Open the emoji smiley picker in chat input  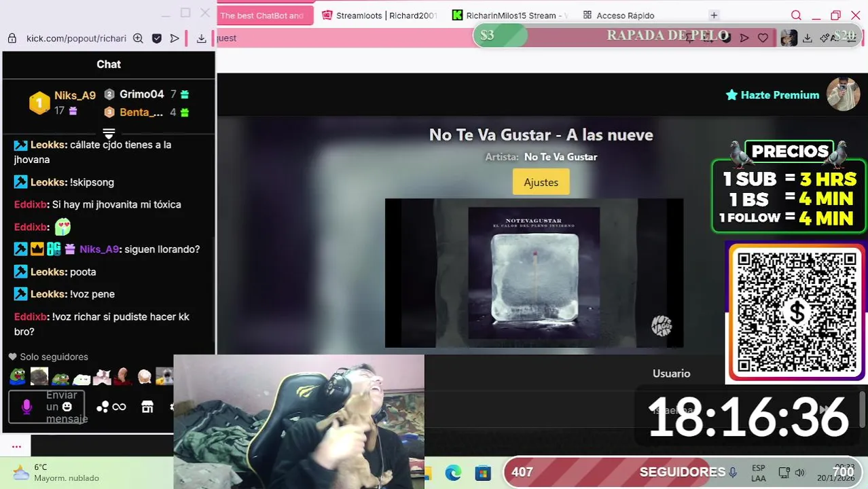pos(67,407)
